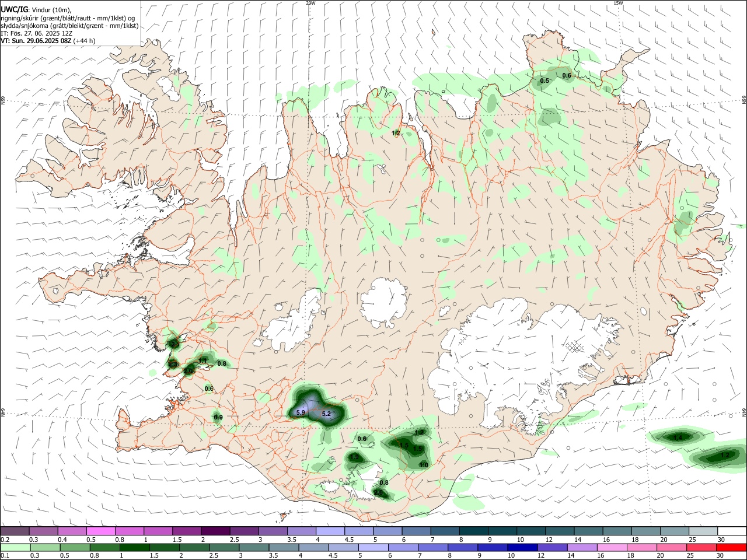Pick the bright pink snow-scale swatch between 0.5 and 0.8
747x560 pixels.
coord(101,531)
